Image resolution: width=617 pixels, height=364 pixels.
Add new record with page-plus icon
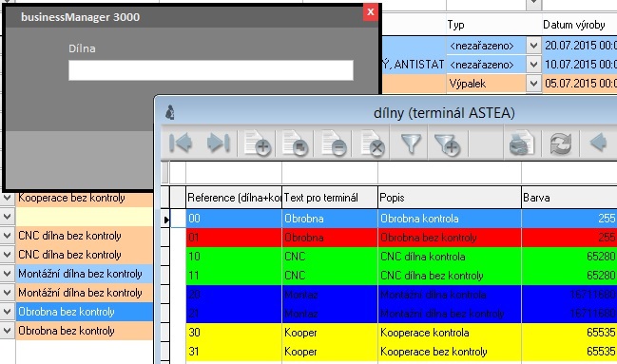[257, 143]
